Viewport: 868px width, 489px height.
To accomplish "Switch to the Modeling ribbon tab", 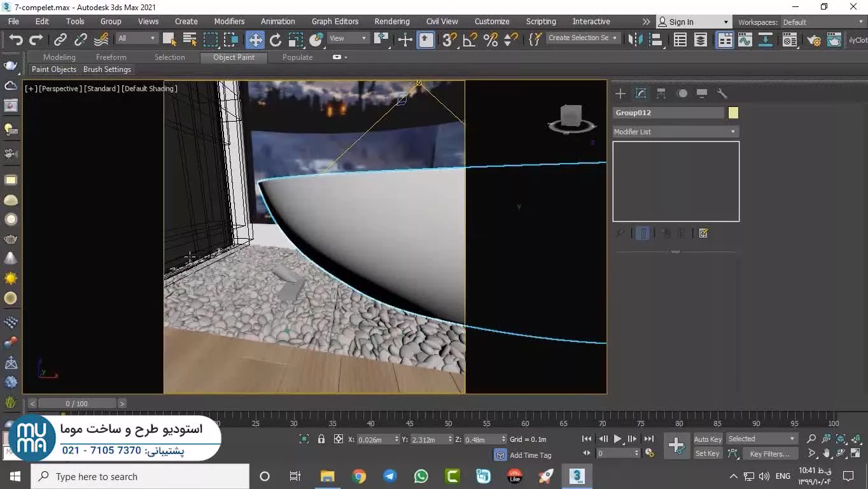I will tap(59, 57).
